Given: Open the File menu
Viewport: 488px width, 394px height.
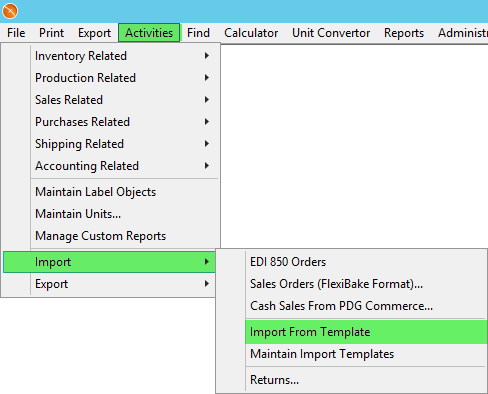Looking at the screenshot, I should (16, 33).
